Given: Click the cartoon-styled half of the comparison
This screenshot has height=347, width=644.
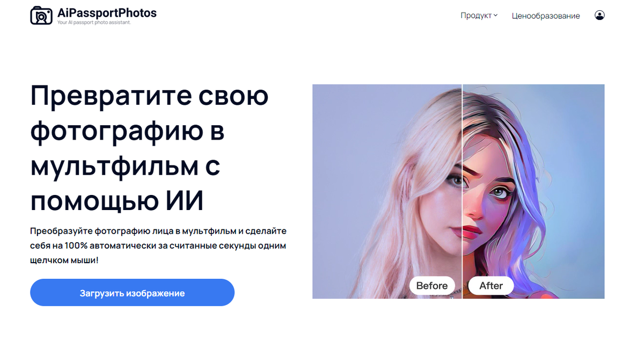Looking at the screenshot, I should tap(533, 191).
